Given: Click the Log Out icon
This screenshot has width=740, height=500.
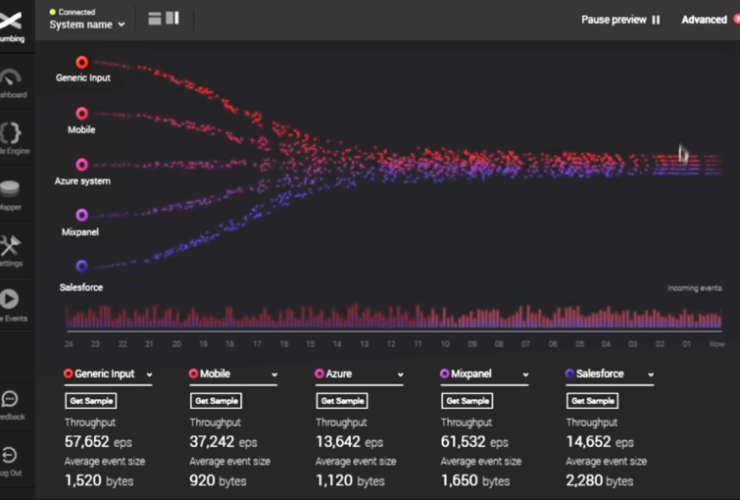Looking at the screenshot, I should click(10, 455).
